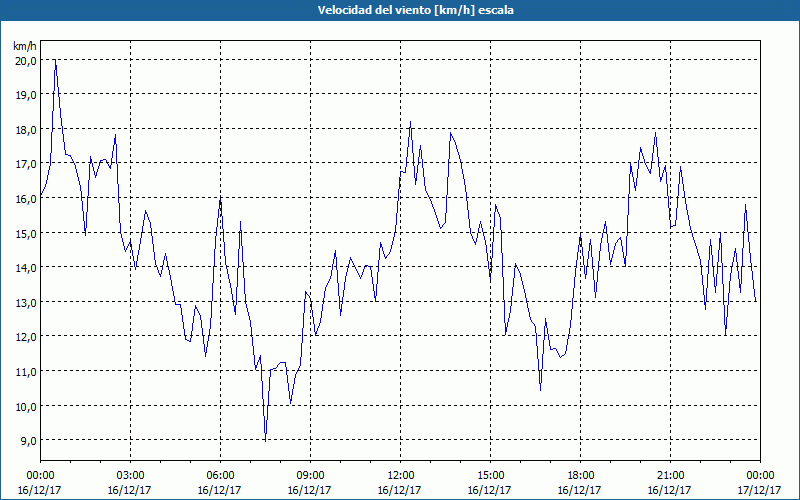Select the 16,0 y-axis label

26,199
